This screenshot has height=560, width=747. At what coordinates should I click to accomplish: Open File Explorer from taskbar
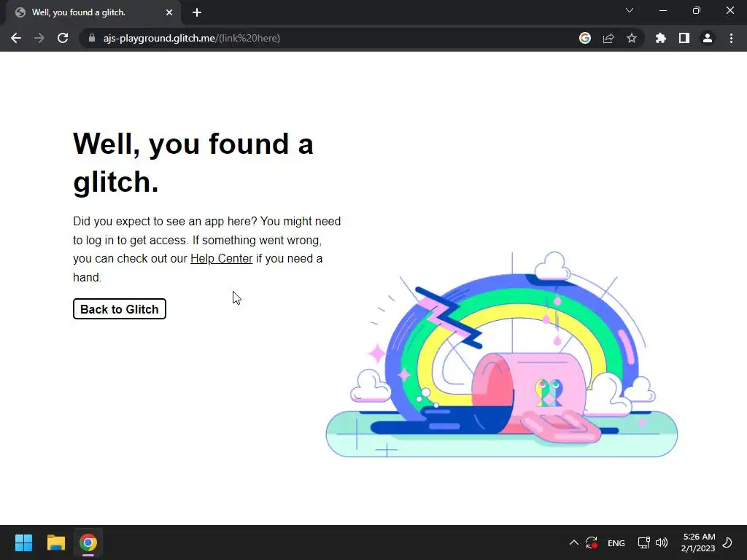(x=55, y=542)
